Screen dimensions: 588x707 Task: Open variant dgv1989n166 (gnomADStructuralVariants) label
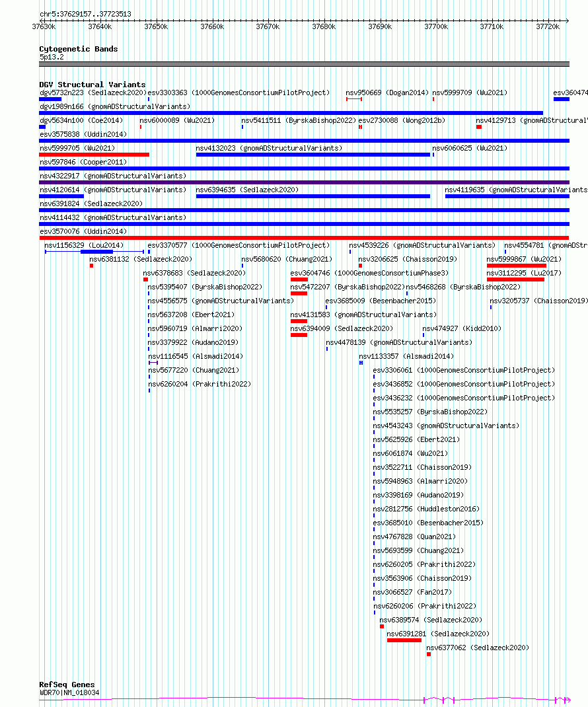[x=115, y=107]
